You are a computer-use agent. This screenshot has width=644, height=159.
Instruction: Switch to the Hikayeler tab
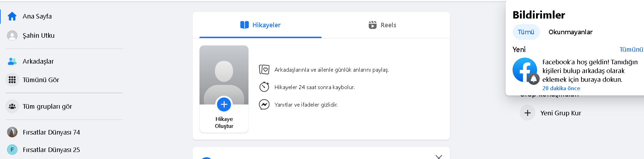[260, 25]
